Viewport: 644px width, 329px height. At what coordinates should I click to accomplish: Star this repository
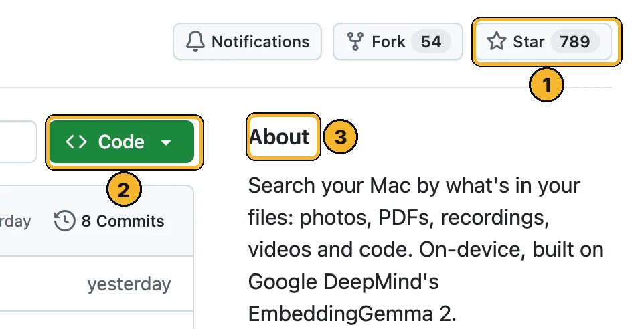click(544, 41)
